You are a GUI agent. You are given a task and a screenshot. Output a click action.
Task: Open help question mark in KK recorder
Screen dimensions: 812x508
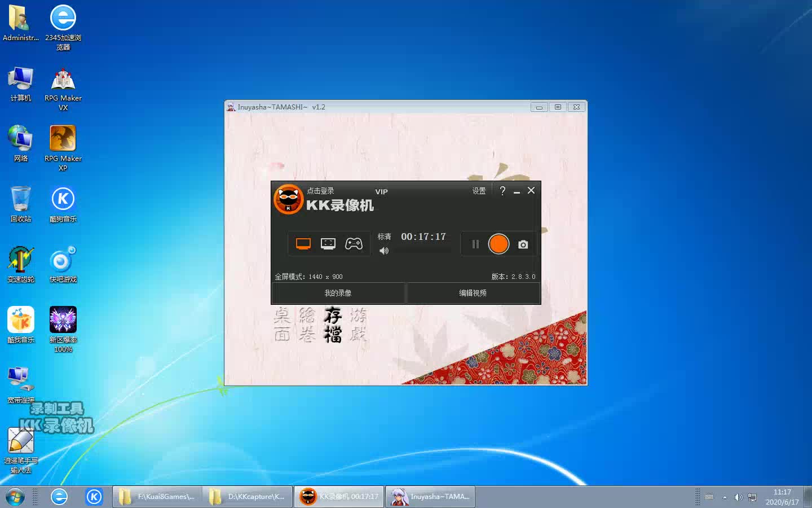pyautogui.click(x=502, y=191)
